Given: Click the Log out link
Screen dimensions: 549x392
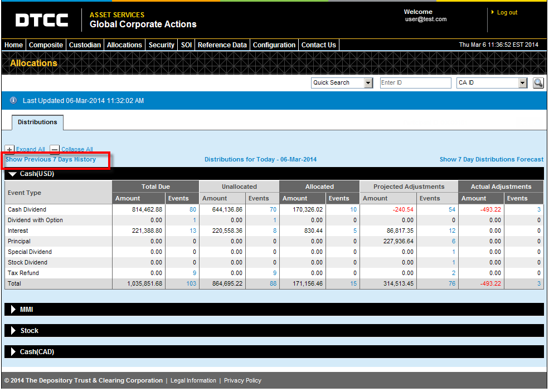Looking at the screenshot, I should tap(507, 13).
